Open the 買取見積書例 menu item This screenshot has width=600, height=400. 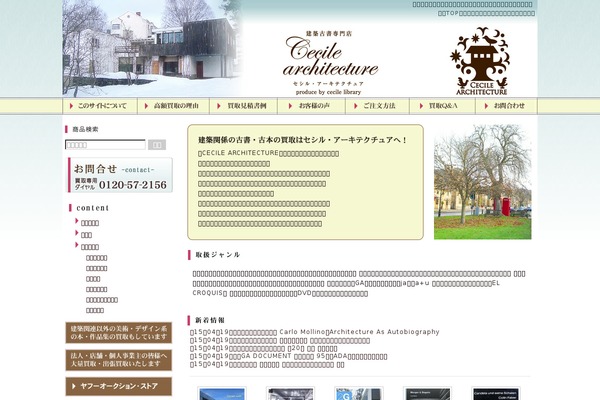pos(243,106)
